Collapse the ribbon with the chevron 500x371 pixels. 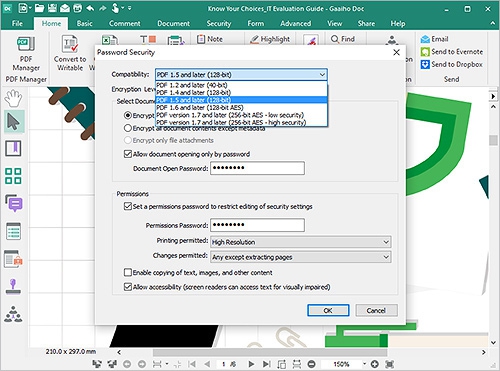pos(492,23)
